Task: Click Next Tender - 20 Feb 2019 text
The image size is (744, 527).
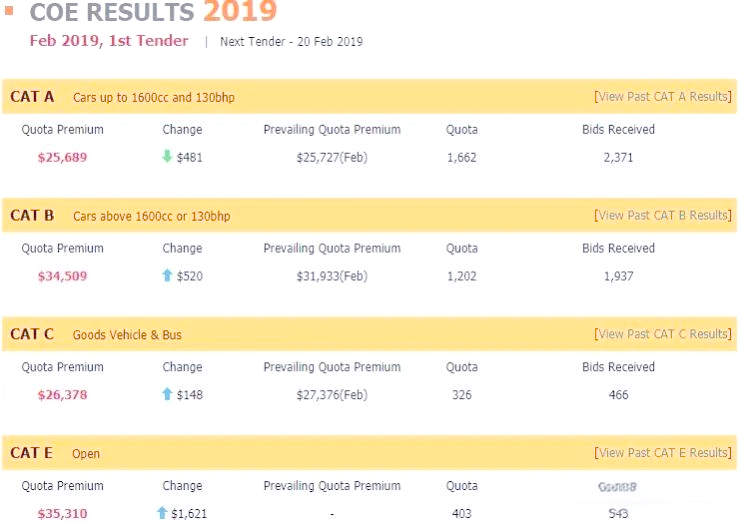Action: (x=291, y=42)
